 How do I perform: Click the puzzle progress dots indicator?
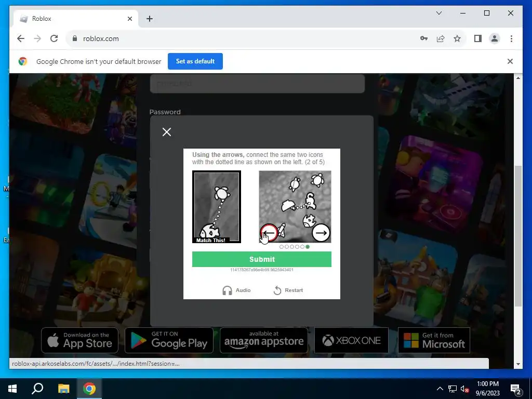(x=294, y=247)
